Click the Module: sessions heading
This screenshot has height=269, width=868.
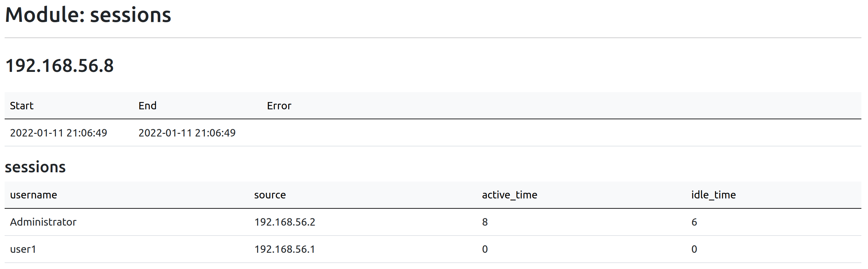88,15
